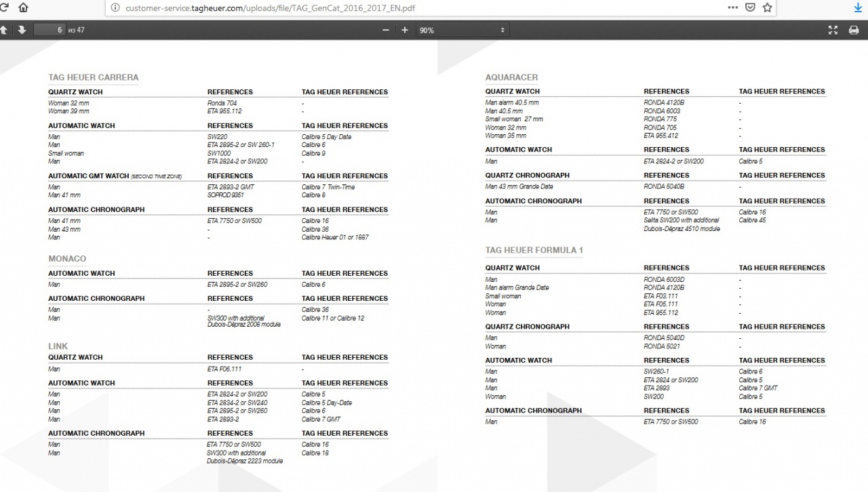Click the page number field showing 6
The height and width of the screenshot is (492, 868).
[x=49, y=30]
